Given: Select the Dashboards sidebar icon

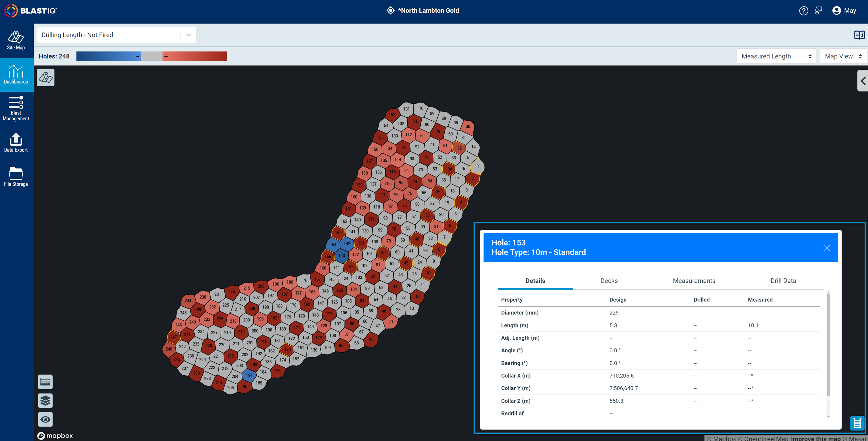Looking at the screenshot, I should pos(16,75).
